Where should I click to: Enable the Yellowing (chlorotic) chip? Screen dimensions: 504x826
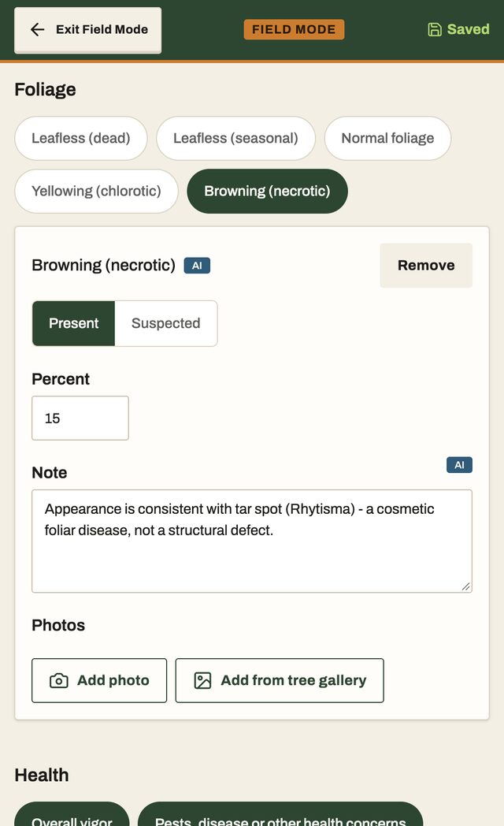(96, 192)
